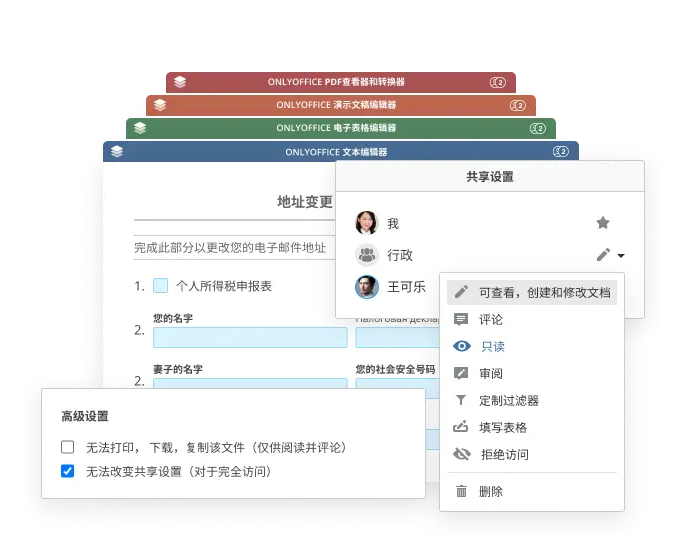Click the eye icon next to 只读
The height and width of the screenshot is (541, 686).
coord(462,346)
